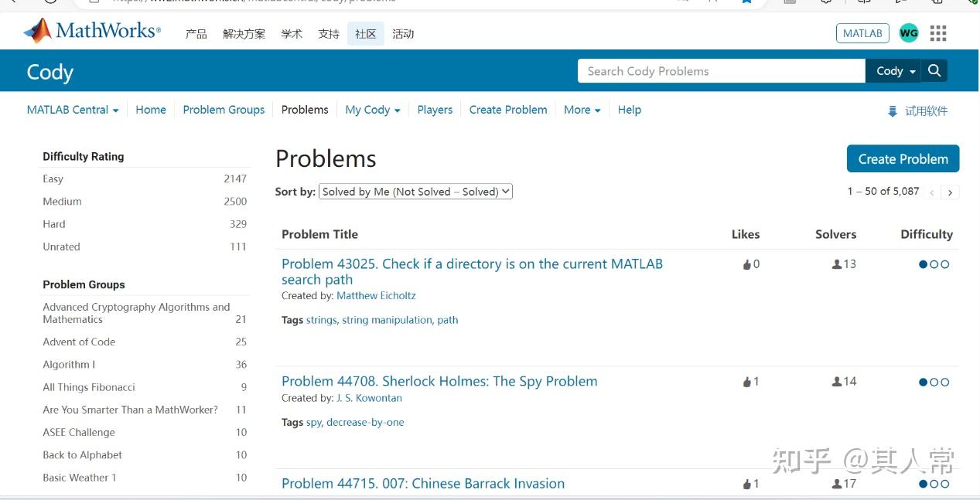Open Problem 43025 directory search path
980x500 pixels.
coord(472,272)
